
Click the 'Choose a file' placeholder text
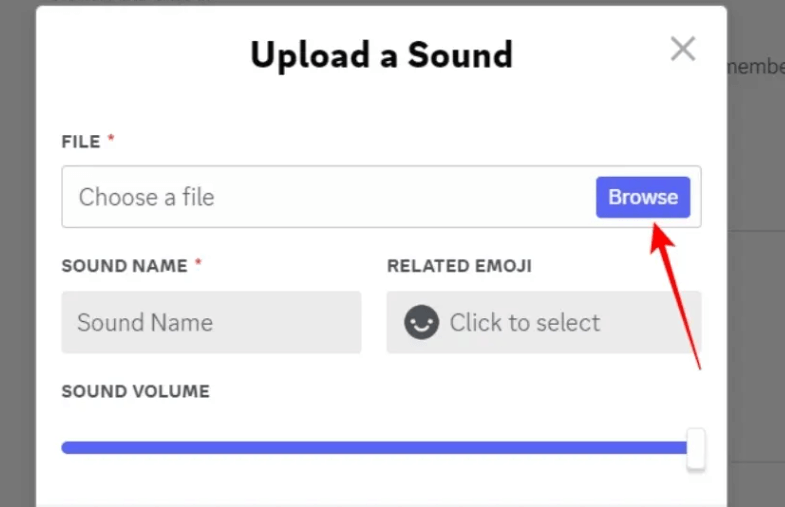[146, 197]
